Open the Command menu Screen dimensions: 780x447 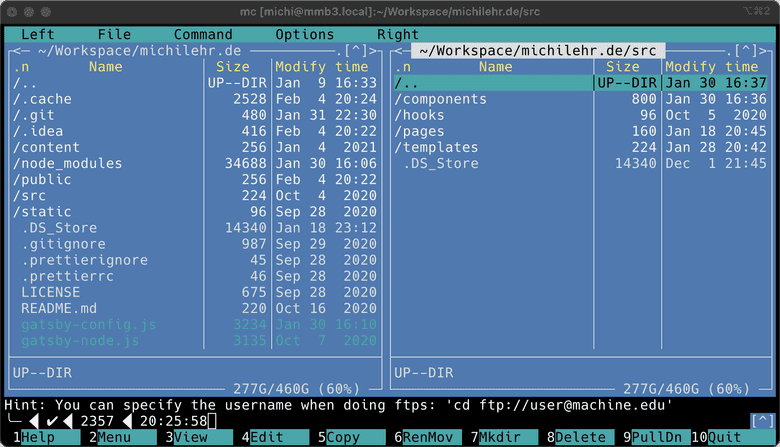[202, 34]
